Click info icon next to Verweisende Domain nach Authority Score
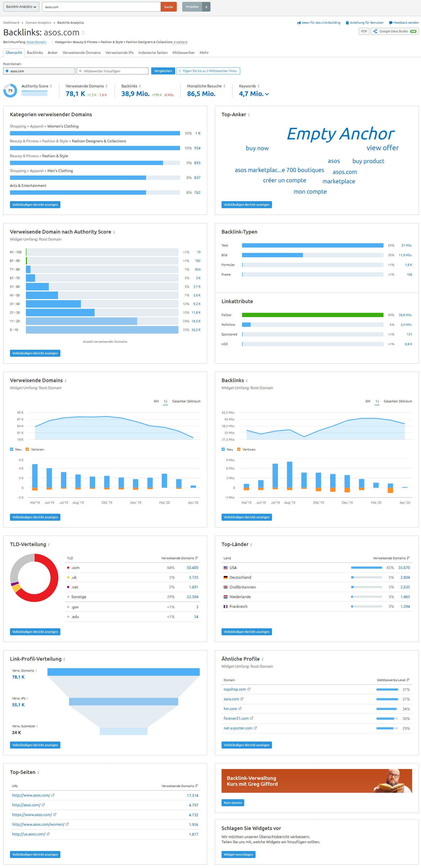This screenshot has width=421, height=868. click(114, 232)
